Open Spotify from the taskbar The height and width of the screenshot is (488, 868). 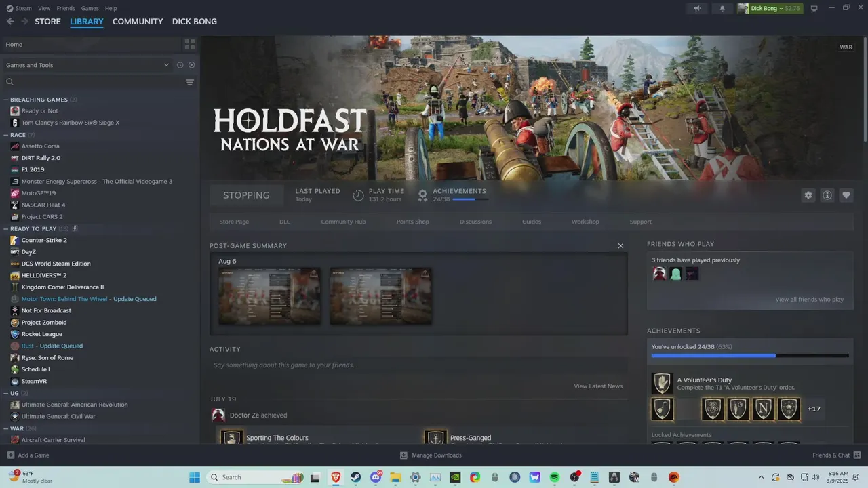[x=555, y=477]
